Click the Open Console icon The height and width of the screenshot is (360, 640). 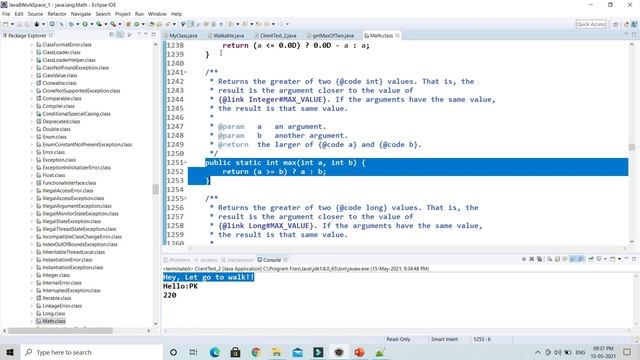click(612, 259)
